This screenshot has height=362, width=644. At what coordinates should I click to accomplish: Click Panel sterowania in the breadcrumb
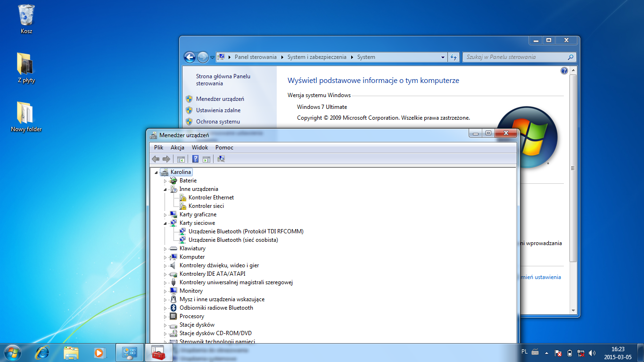(256, 57)
